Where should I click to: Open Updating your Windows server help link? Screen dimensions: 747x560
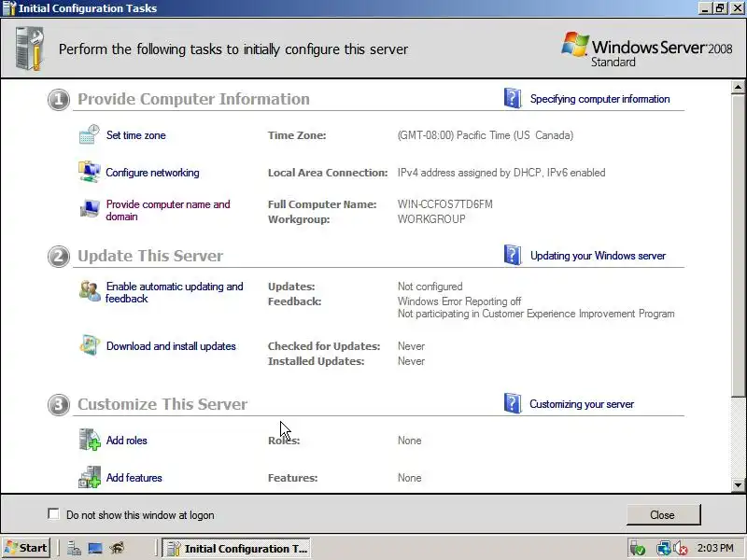click(x=598, y=256)
